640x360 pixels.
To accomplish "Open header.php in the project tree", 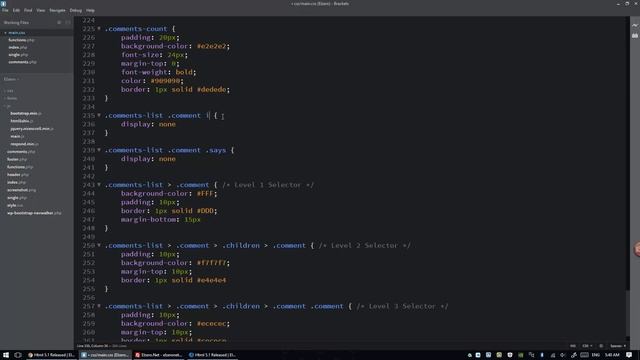I will click(x=18, y=174).
